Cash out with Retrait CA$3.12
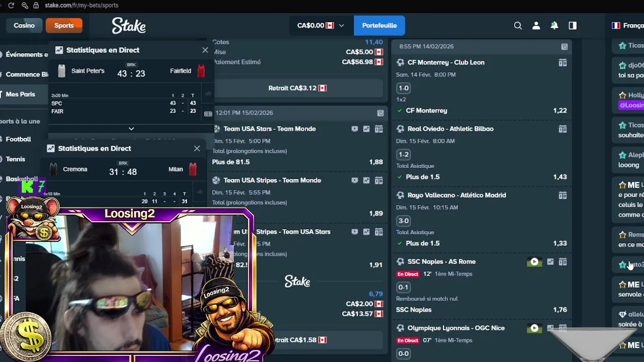 click(x=297, y=88)
